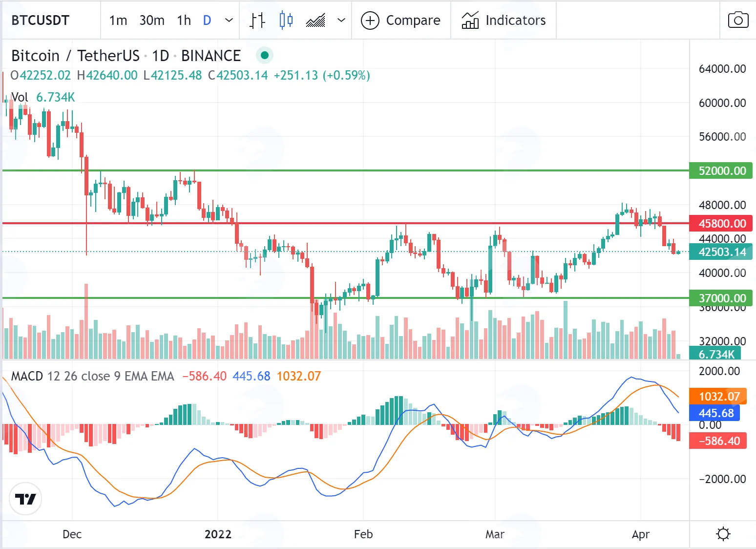Click the 2022 time axis label
Viewport: 756px width, 549px height.
[218, 534]
